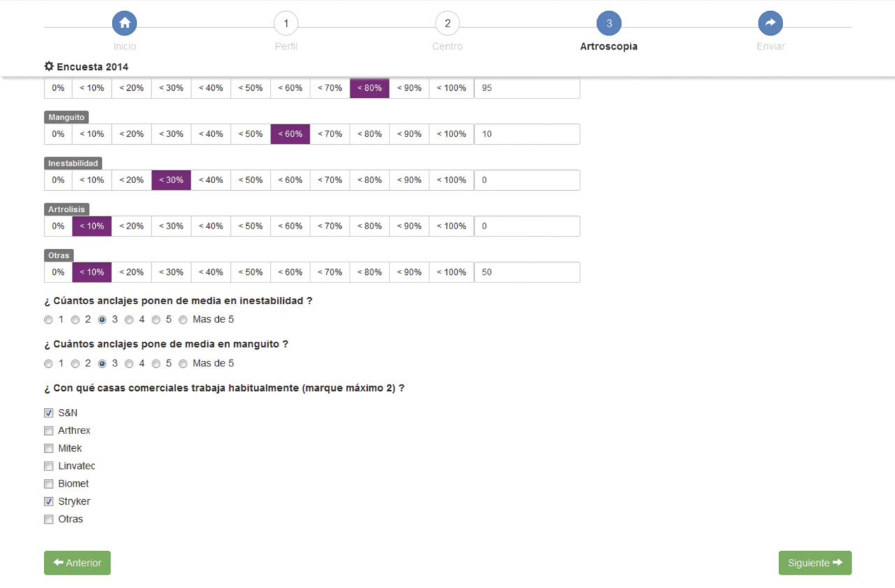Click the Siguiente button

[x=815, y=563]
